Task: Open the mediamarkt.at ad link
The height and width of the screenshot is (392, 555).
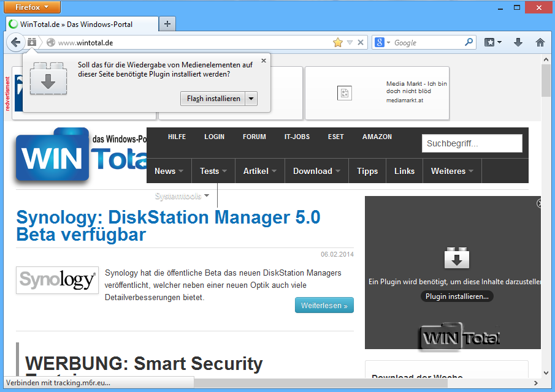Action: [405, 100]
